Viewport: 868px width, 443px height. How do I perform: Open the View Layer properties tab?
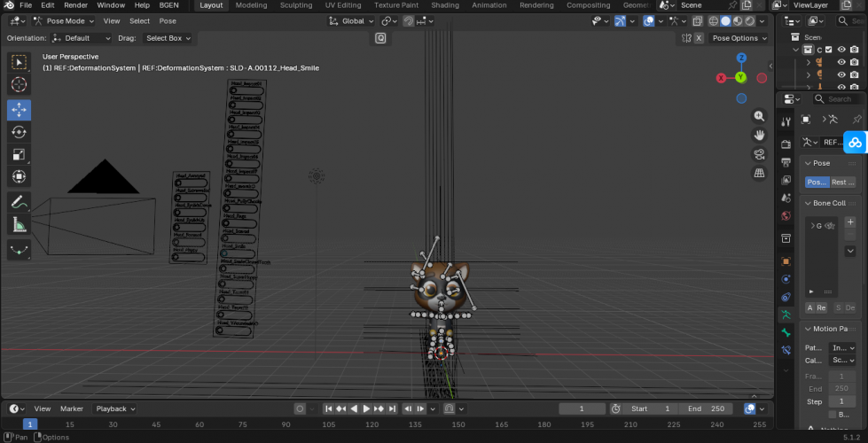[x=786, y=180]
